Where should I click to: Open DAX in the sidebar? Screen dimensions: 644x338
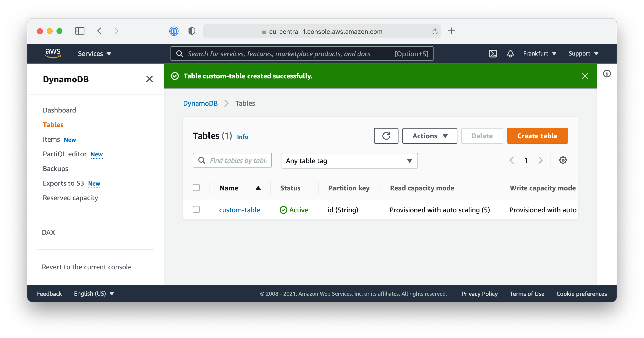48,232
